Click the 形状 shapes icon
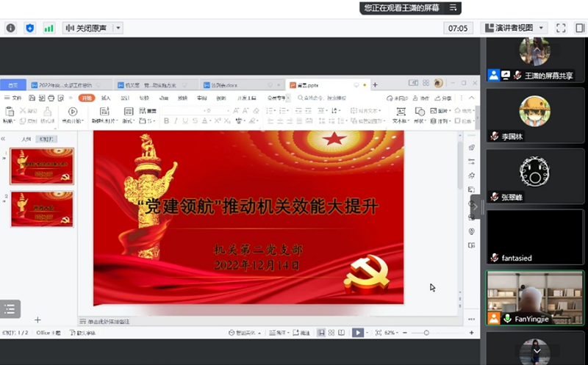 coord(420,112)
